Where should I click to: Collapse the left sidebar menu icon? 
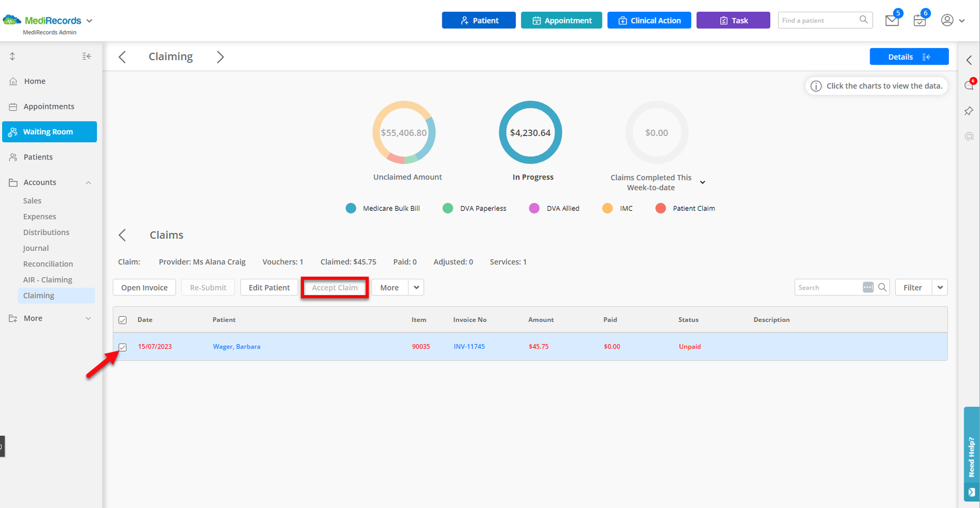[86, 56]
